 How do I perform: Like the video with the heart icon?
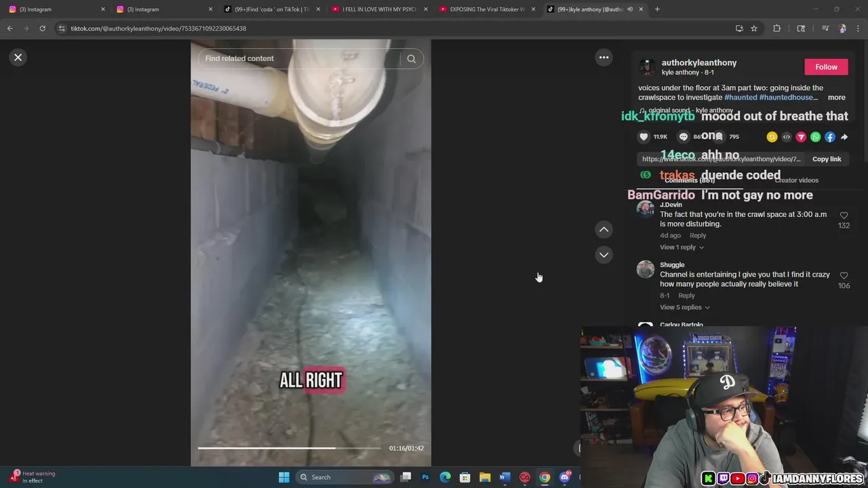coord(644,137)
